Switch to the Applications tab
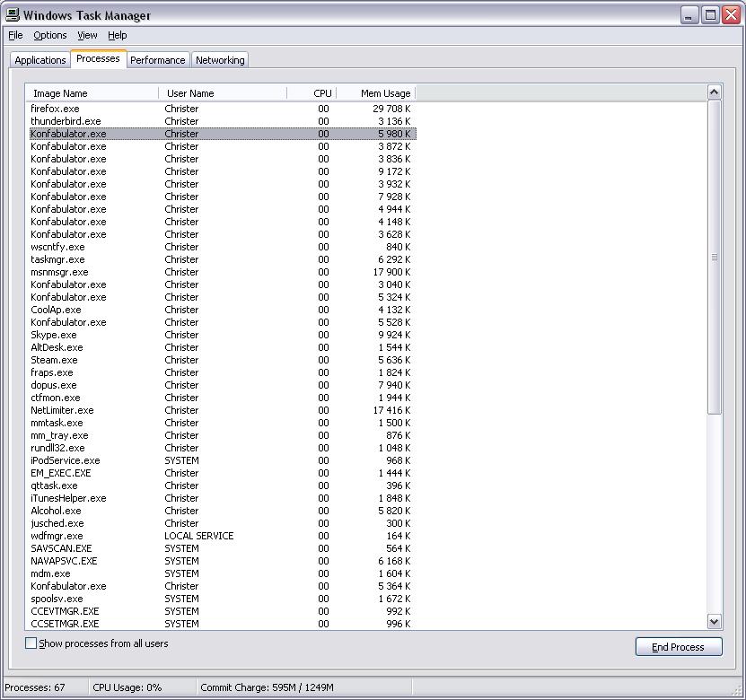Image resolution: width=746 pixels, height=700 pixels. [40, 60]
